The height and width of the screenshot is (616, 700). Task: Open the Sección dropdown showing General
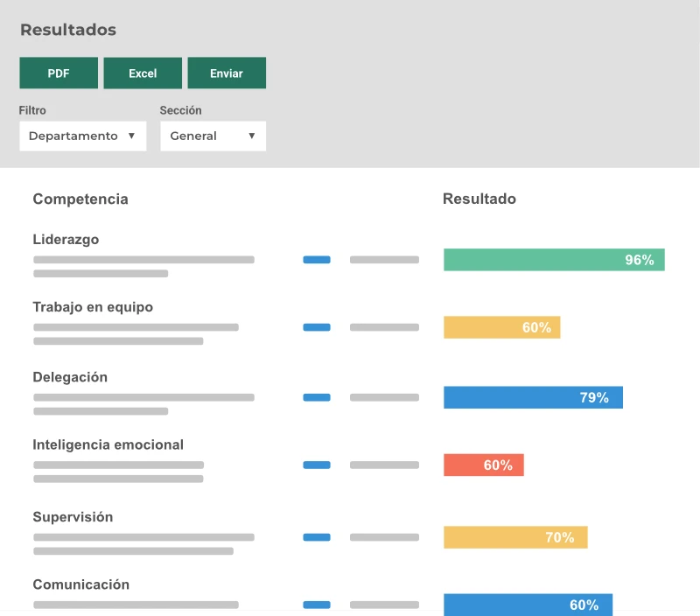213,136
